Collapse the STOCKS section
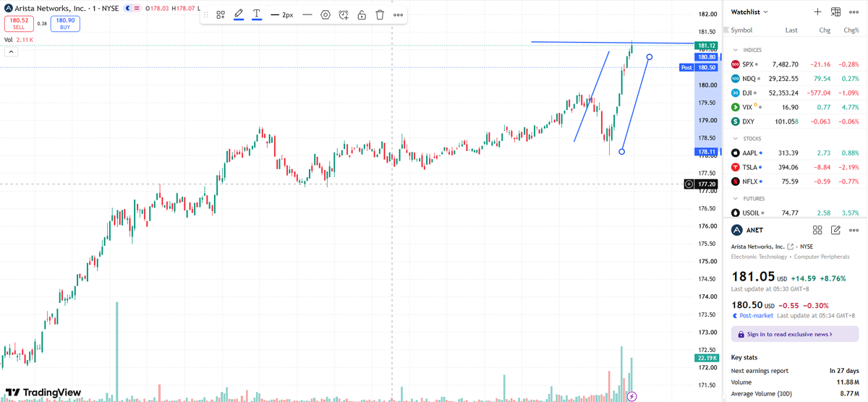 (x=736, y=138)
